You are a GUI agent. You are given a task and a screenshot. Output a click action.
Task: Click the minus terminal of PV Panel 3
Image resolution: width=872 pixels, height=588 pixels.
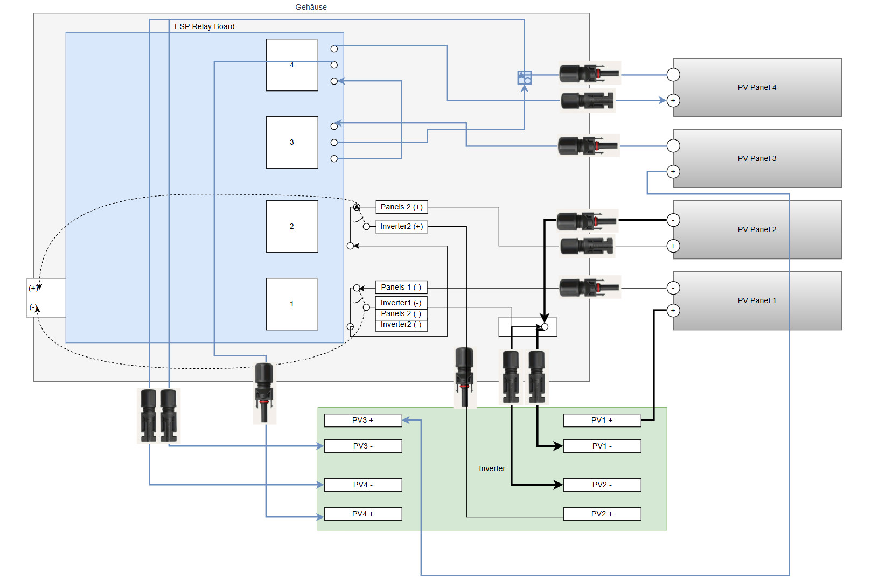(x=673, y=146)
